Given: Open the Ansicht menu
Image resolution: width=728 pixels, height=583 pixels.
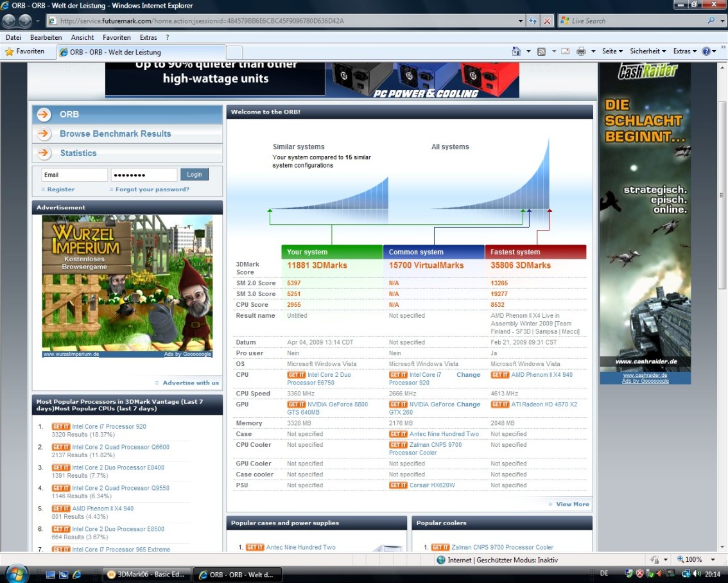Looking at the screenshot, I should pos(82,38).
